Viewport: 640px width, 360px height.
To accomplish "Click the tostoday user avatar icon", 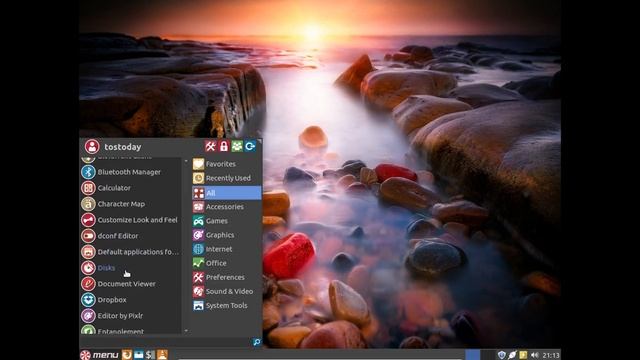I will pyautogui.click(x=92, y=147).
